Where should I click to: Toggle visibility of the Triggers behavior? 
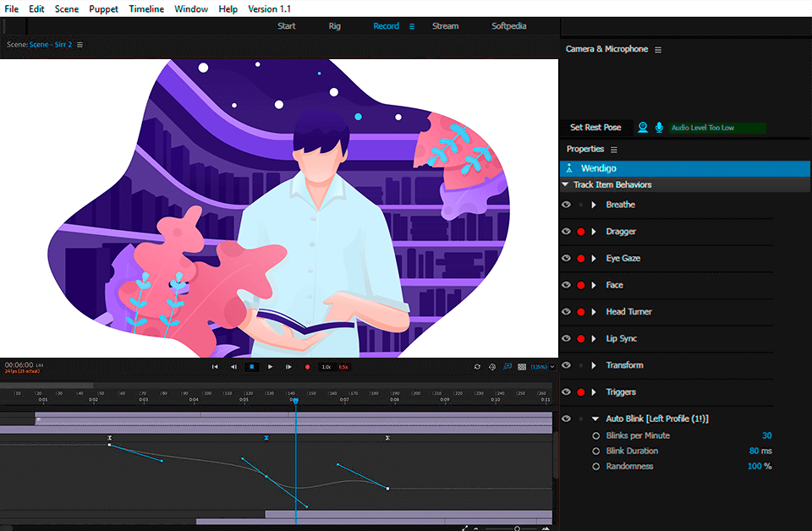[566, 391]
